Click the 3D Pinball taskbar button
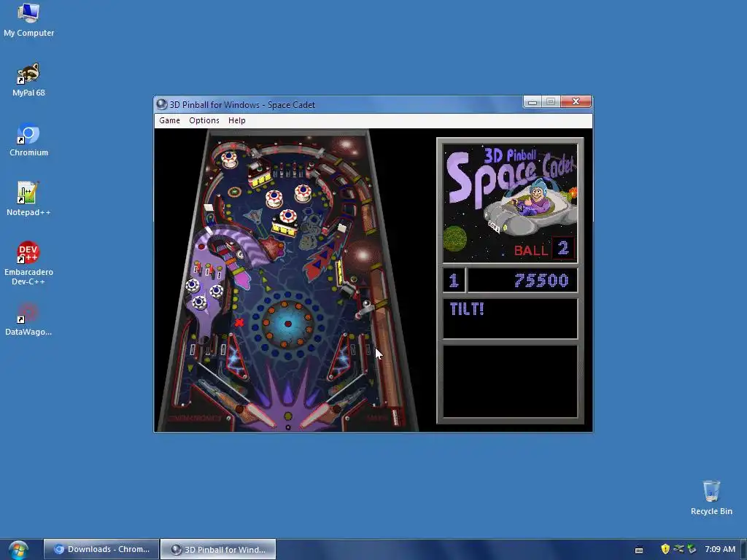Image resolution: width=747 pixels, height=560 pixels. (x=218, y=549)
